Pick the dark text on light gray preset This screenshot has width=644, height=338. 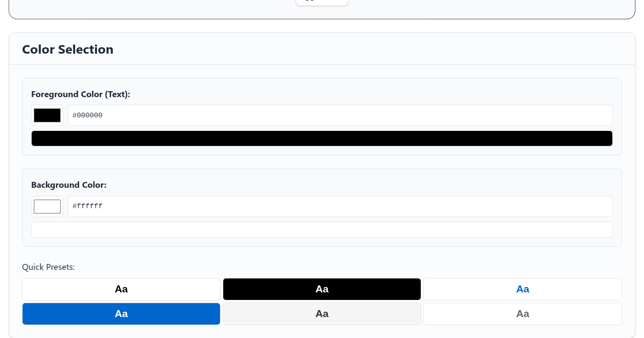(x=322, y=314)
